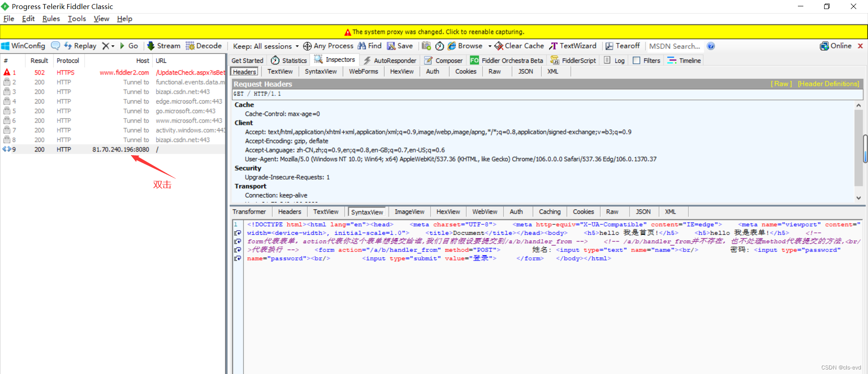The width and height of the screenshot is (868, 374).
Task: Toggle Stream mode in toolbar
Action: (x=164, y=46)
